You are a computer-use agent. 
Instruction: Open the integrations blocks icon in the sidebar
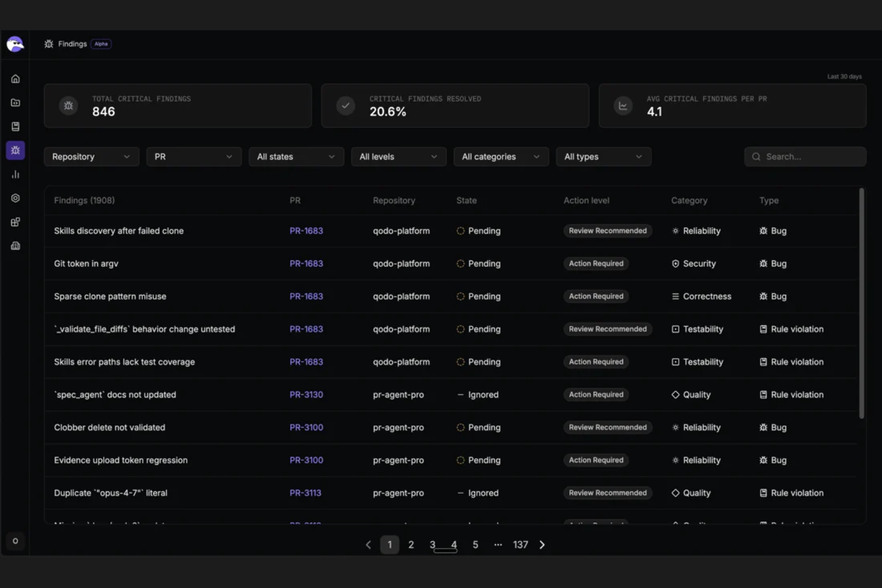(x=15, y=222)
